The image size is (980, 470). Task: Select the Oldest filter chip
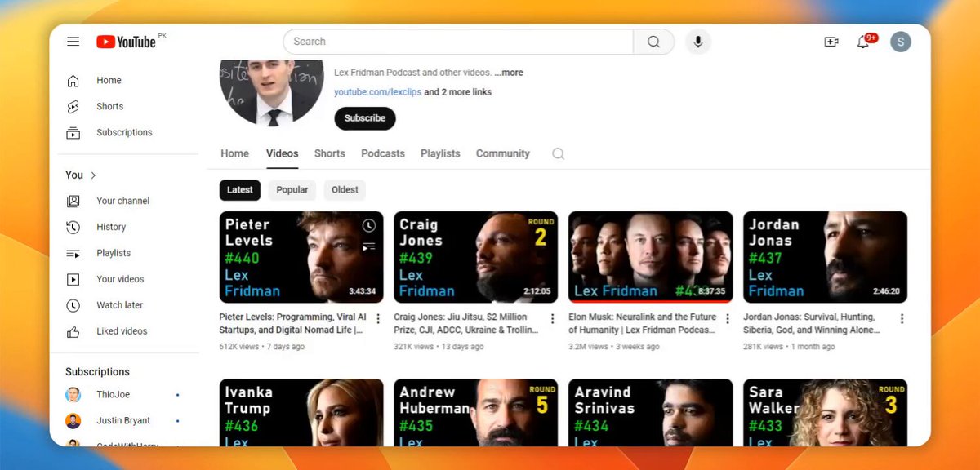[345, 190]
